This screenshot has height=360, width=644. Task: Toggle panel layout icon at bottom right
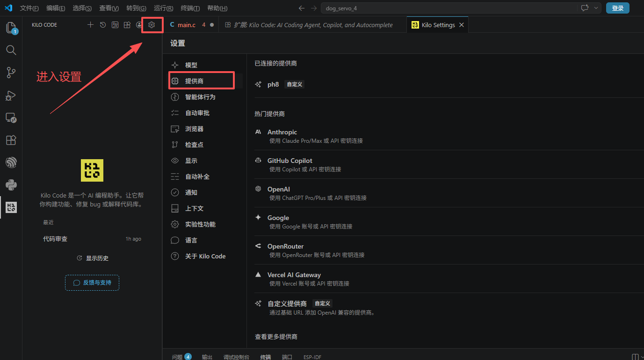(635, 357)
